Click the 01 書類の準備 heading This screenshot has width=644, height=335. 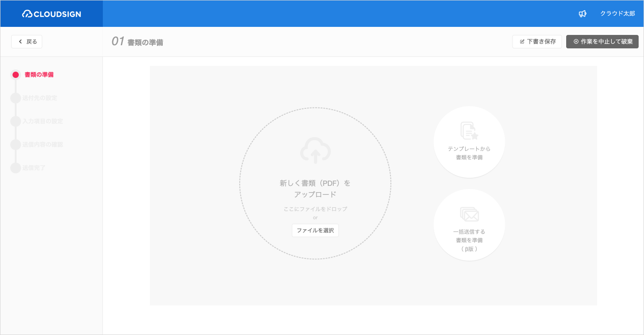click(x=137, y=42)
